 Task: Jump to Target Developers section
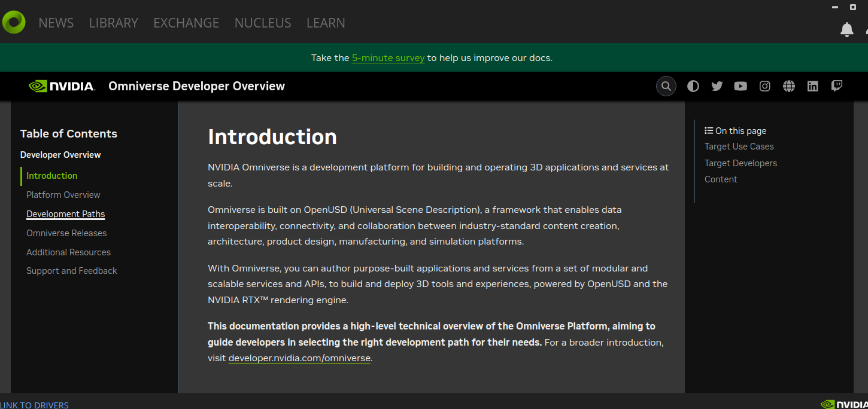[741, 163]
